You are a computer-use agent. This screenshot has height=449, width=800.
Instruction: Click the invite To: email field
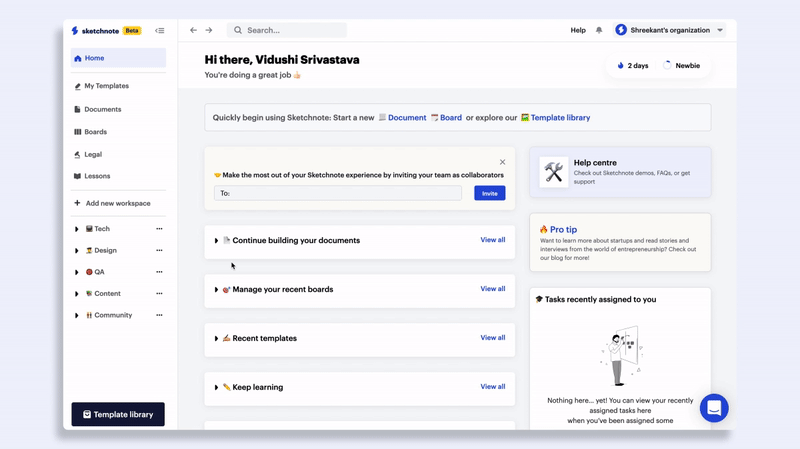[x=338, y=193]
